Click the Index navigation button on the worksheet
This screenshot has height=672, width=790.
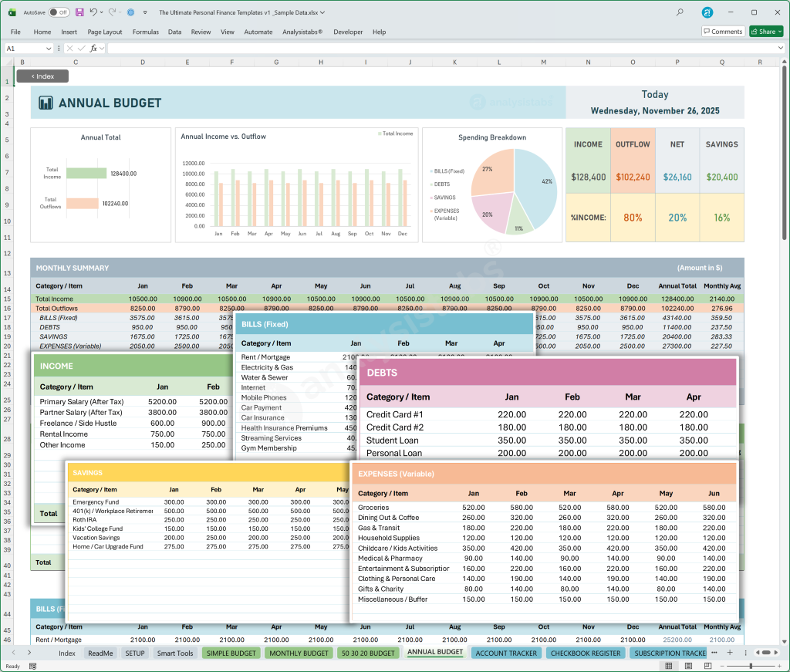tap(42, 76)
